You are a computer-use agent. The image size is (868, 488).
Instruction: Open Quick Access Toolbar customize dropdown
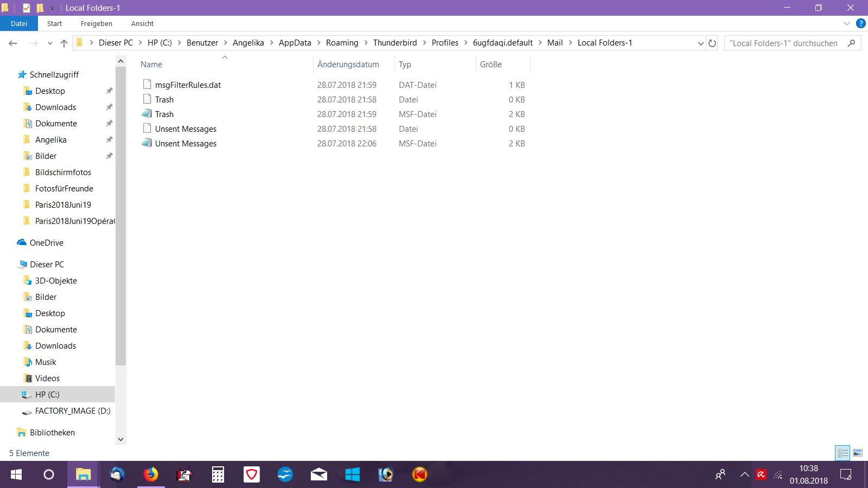52,8
